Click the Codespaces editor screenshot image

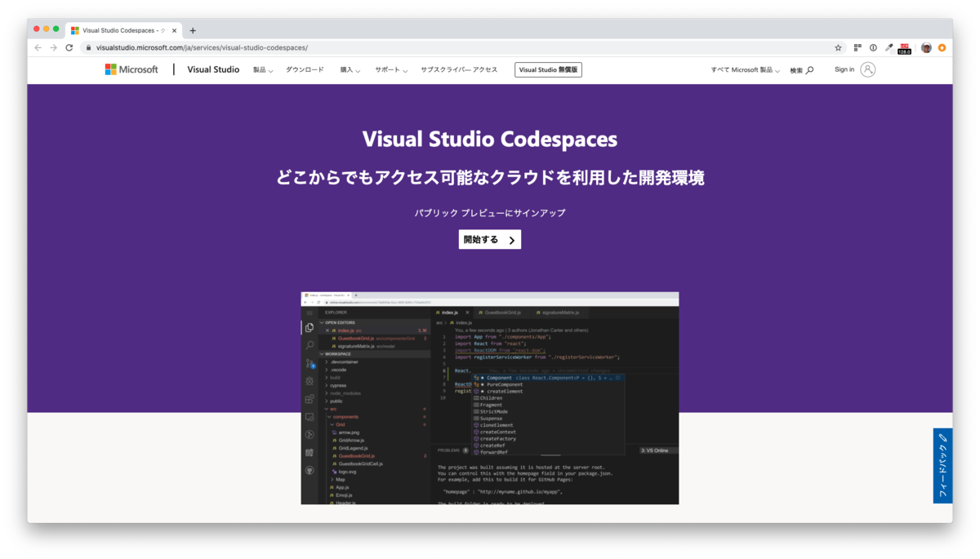pos(490,398)
